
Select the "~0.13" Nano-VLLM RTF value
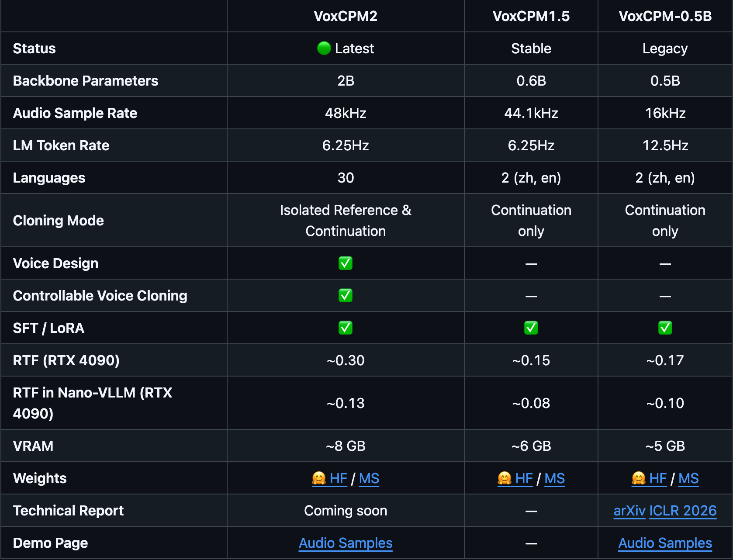(346, 403)
